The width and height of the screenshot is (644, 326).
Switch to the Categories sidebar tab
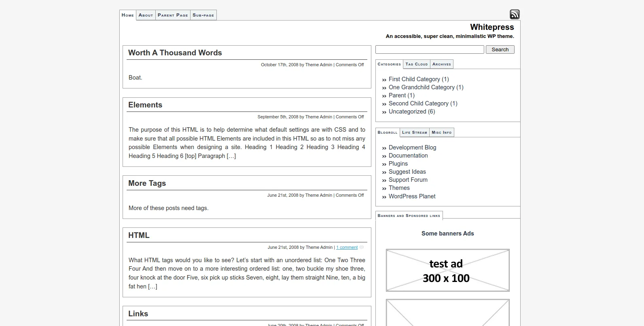click(389, 64)
